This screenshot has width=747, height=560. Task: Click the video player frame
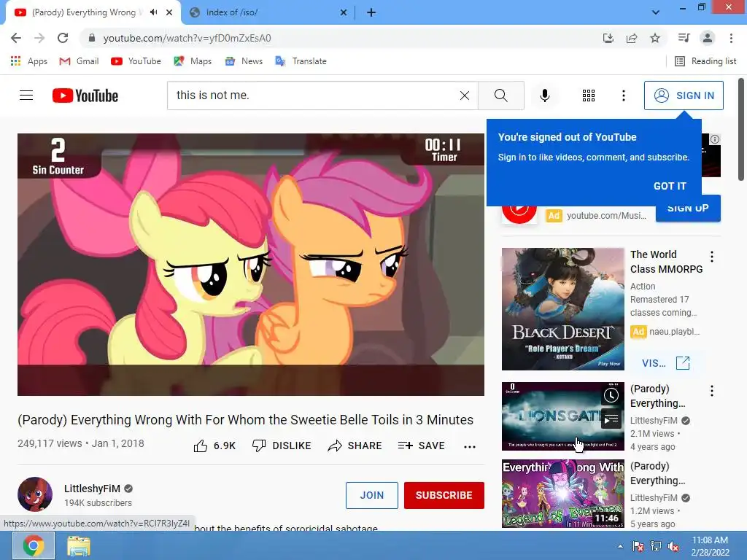click(251, 264)
